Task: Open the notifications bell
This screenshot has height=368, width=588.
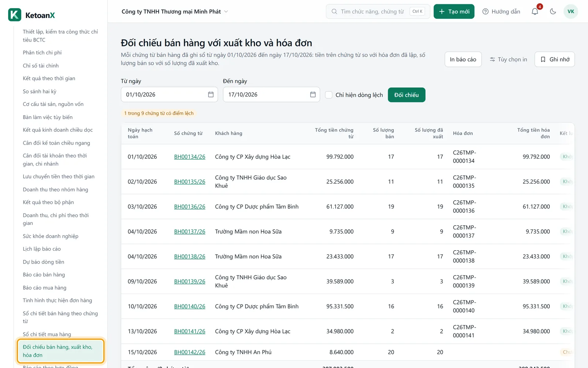Action: coord(535,11)
